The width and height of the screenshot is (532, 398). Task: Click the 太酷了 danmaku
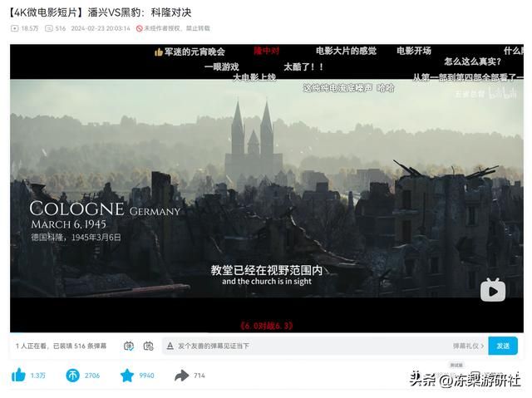[303, 66]
